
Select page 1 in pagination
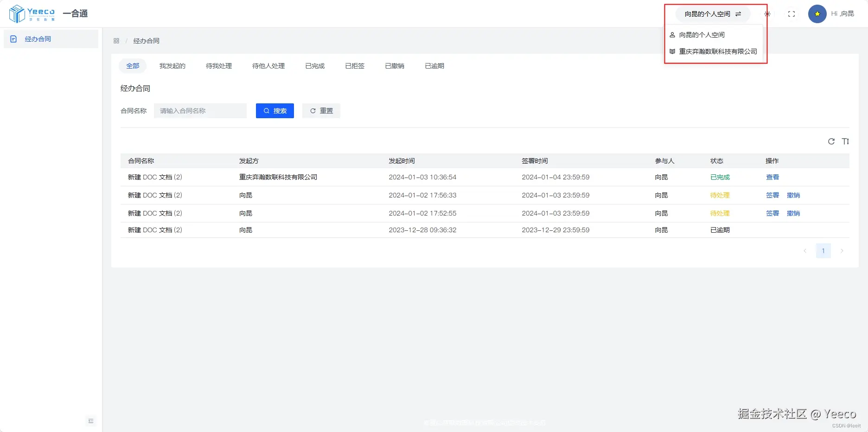tap(823, 251)
